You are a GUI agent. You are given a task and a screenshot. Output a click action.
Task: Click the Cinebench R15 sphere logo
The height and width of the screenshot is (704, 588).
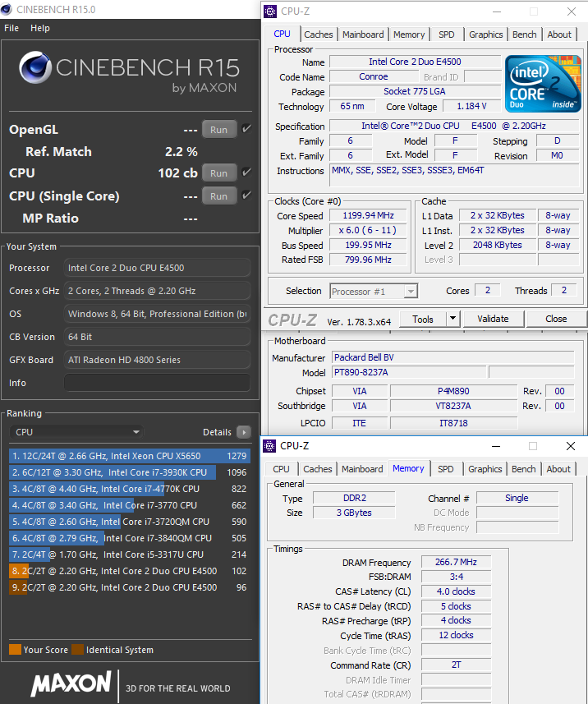[x=35, y=67]
